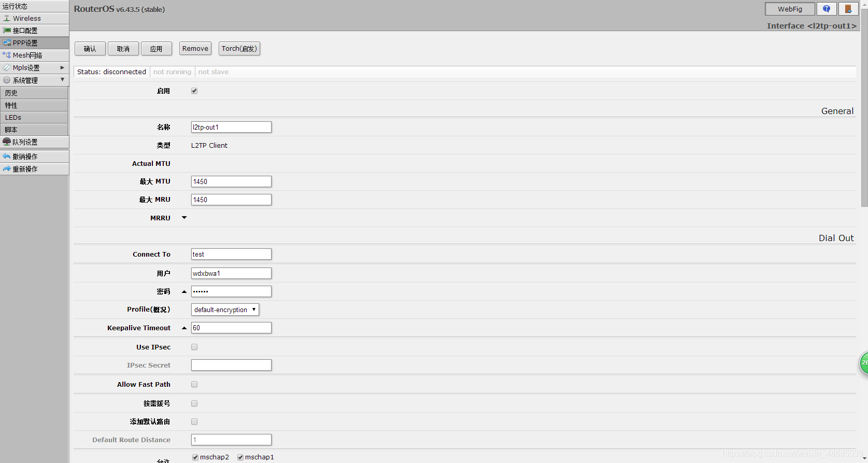Collapse the 密码 field arrow

pyautogui.click(x=184, y=292)
